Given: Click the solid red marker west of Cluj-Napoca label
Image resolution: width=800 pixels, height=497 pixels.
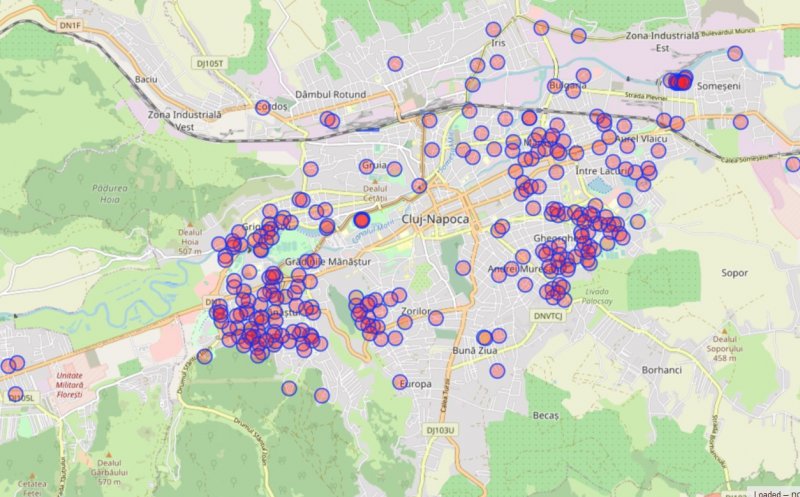Looking at the screenshot, I should pyautogui.click(x=362, y=220).
